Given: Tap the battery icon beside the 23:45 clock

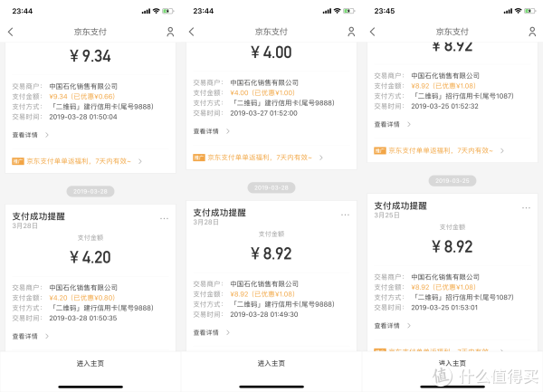Looking at the screenshot, I should pyautogui.click(x=530, y=11).
